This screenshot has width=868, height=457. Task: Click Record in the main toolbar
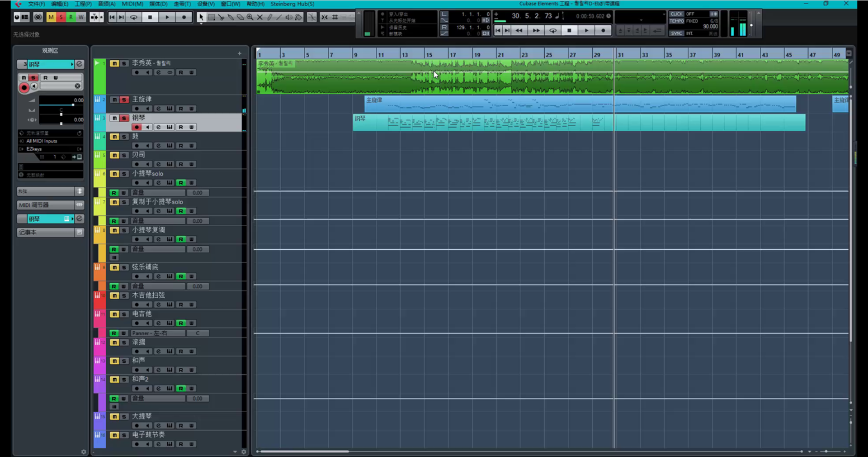pyautogui.click(x=184, y=17)
